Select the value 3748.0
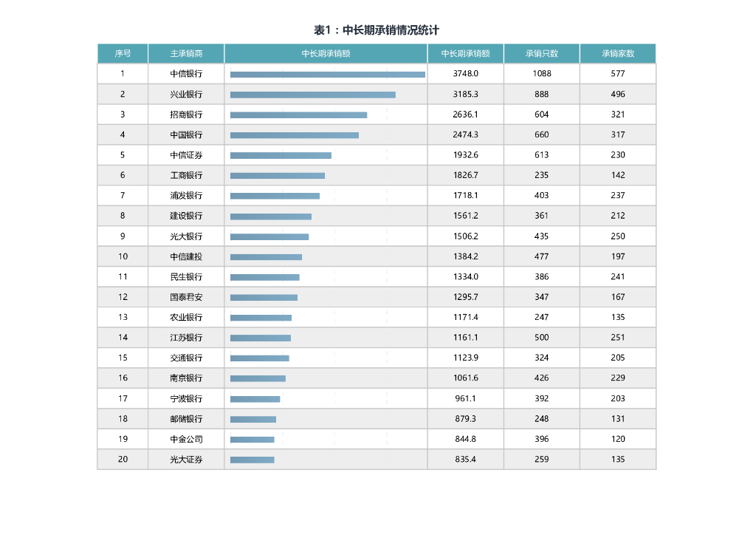 click(465, 73)
